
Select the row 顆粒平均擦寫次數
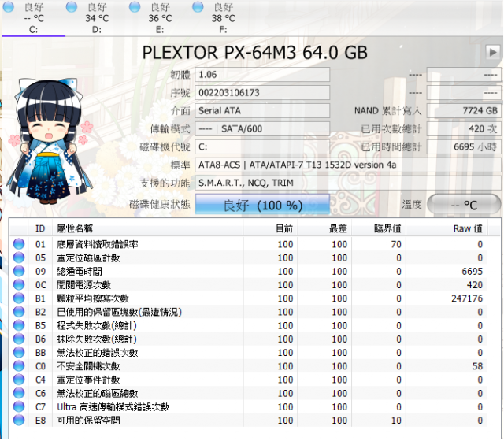pyautogui.click(x=248, y=298)
